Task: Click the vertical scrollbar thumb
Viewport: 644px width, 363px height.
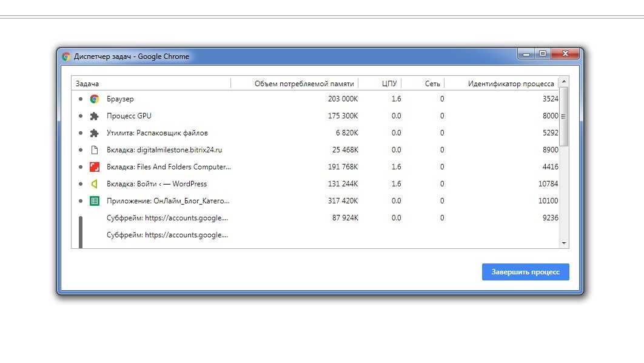Action: point(564,117)
